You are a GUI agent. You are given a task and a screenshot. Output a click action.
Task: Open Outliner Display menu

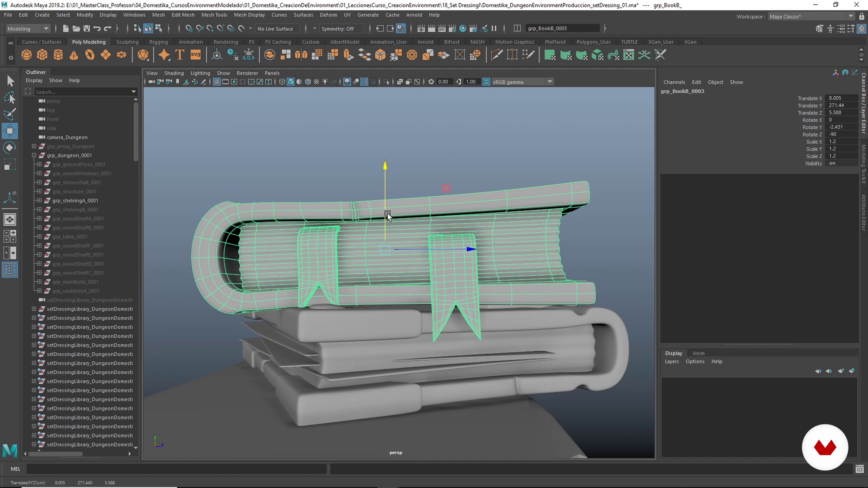point(34,80)
